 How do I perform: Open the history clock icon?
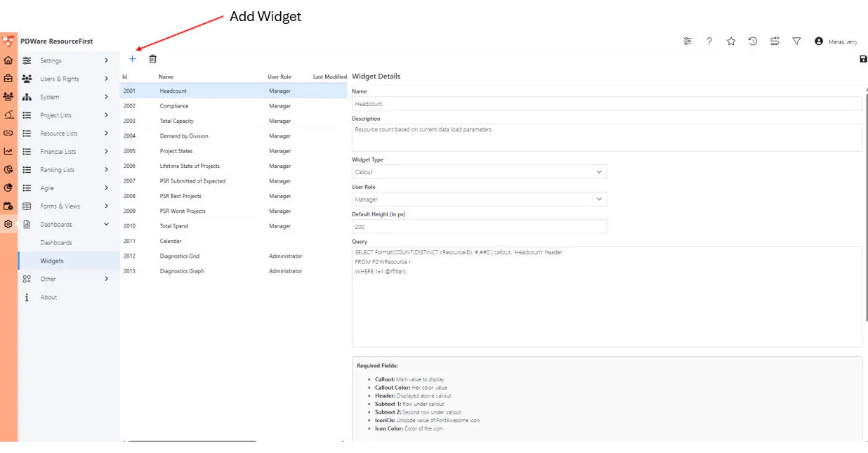tap(753, 41)
